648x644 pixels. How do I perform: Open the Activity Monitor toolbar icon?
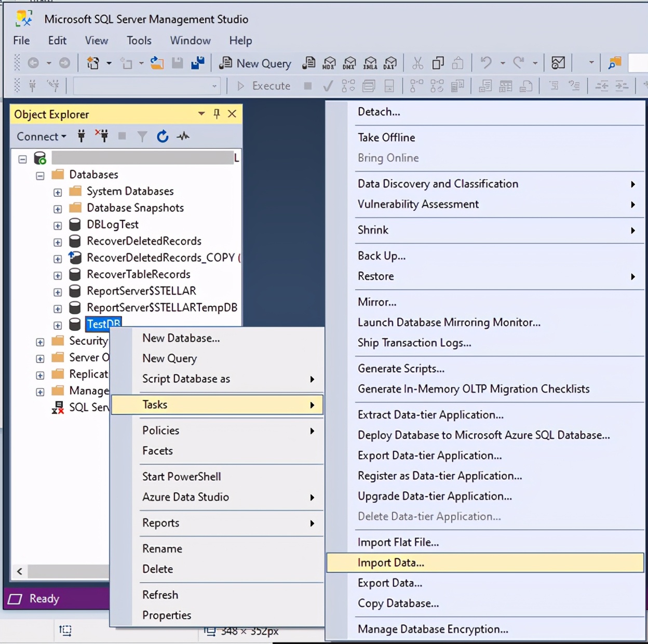coord(558,63)
